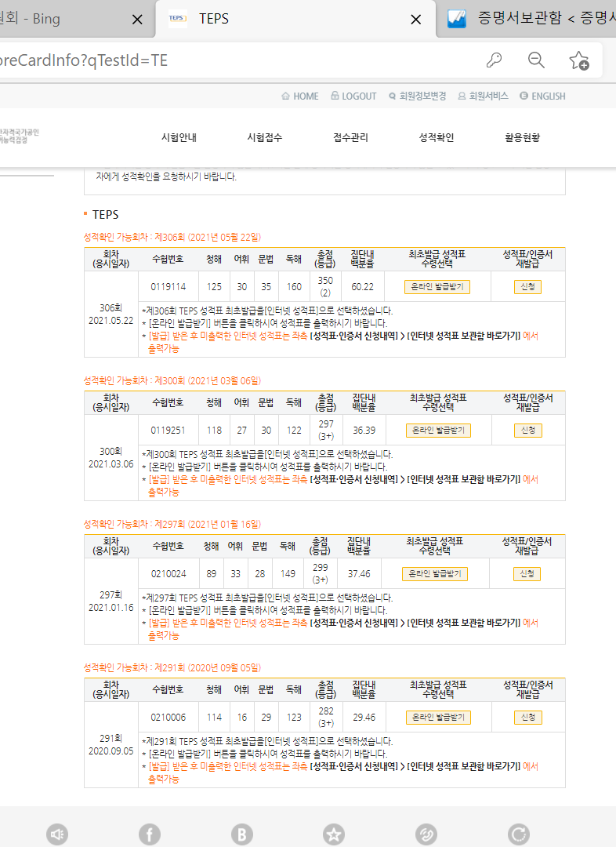Switch site language to ENGLISH
Viewport: 616px width, 847px height.
tap(542, 96)
